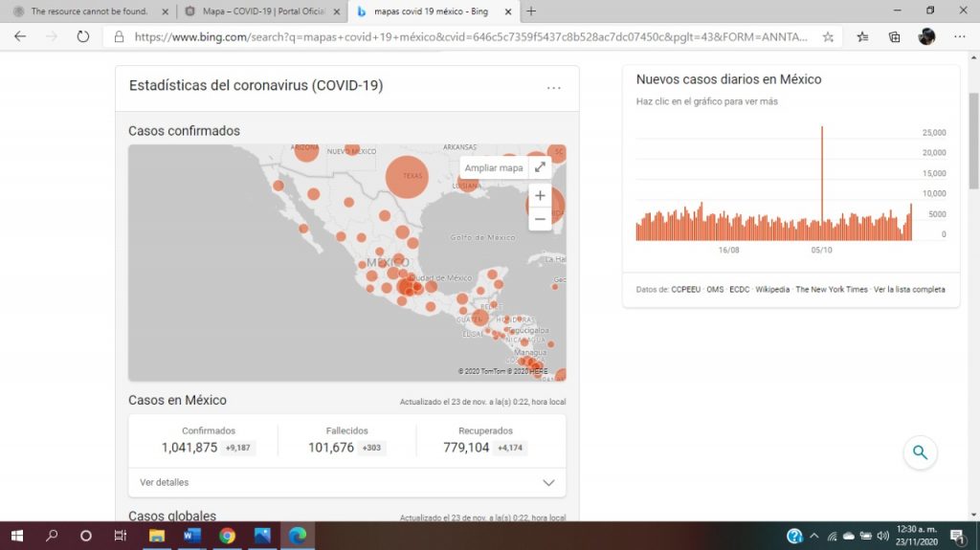Add this page to favorites star
Screen dimensions: 980x550
[828, 37]
